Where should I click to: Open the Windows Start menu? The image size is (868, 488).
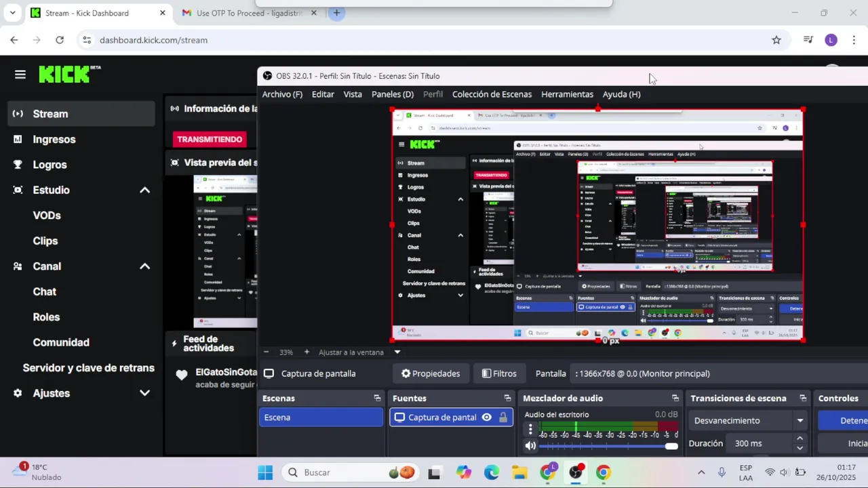coord(265,472)
